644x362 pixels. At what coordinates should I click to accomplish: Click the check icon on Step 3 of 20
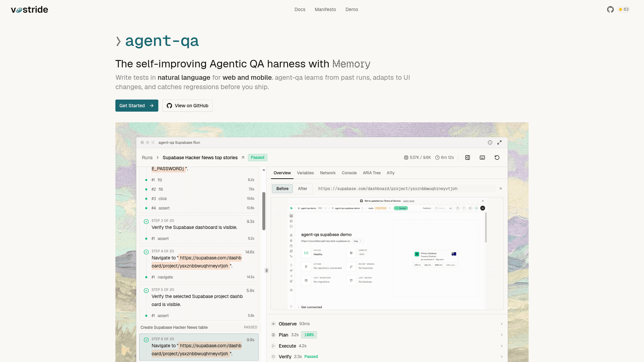pyautogui.click(x=146, y=222)
